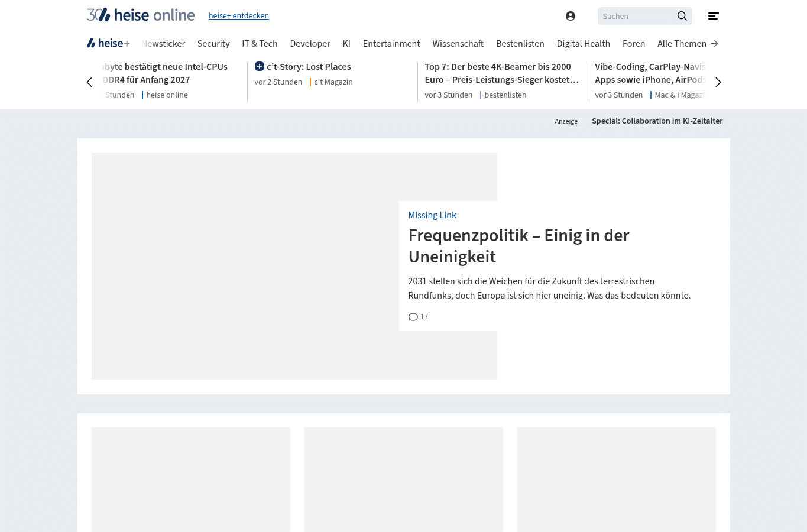Open the Entertainment section
The height and width of the screenshot is (532, 807).
pyautogui.click(x=391, y=44)
